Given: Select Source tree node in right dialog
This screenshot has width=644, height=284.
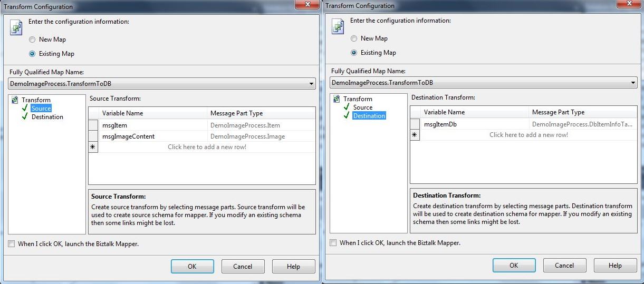Looking at the screenshot, I should [x=363, y=107].
